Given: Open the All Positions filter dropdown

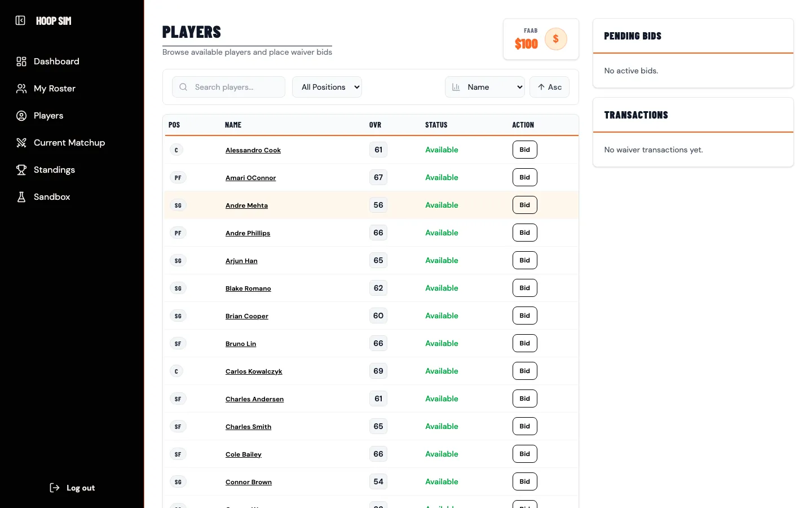Looking at the screenshot, I should tap(327, 87).
